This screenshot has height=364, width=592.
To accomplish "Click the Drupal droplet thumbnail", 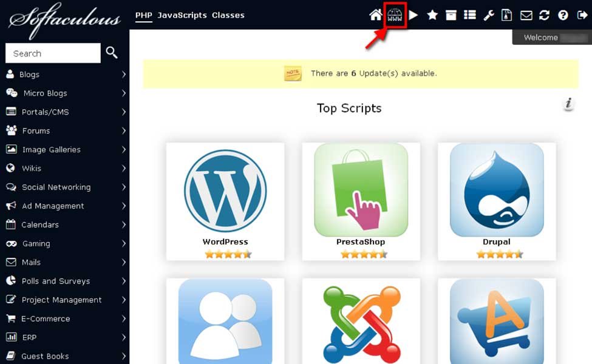I will pos(497,190).
